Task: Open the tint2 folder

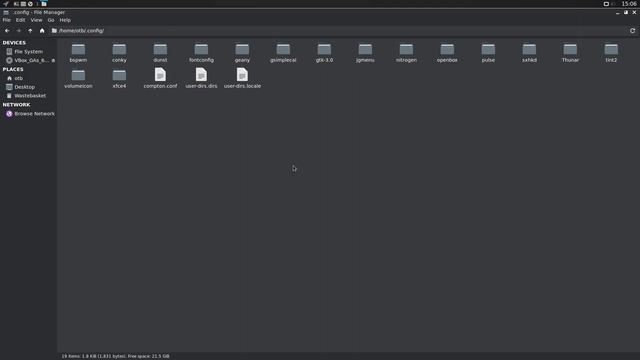Action: tap(611, 53)
